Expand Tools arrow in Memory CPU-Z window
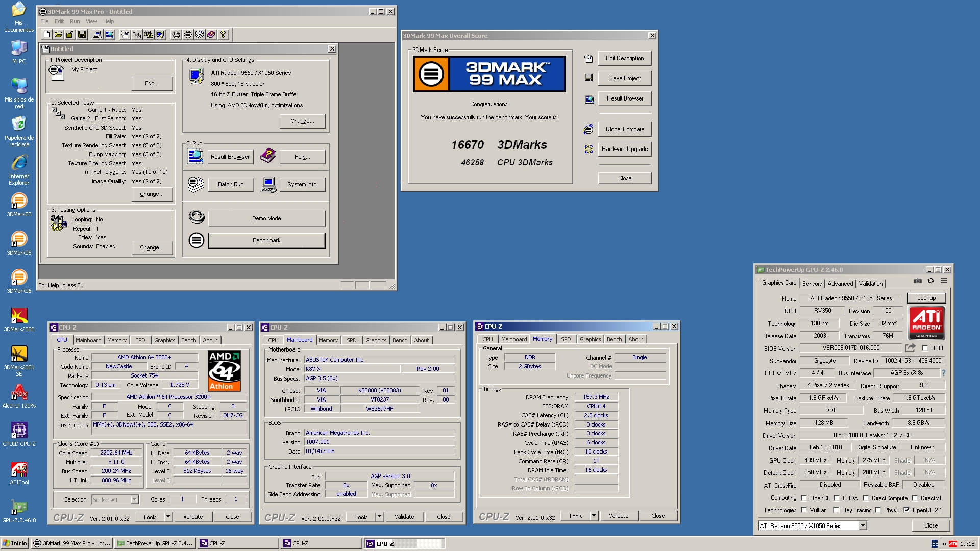980x551 pixels. [594, 516]
